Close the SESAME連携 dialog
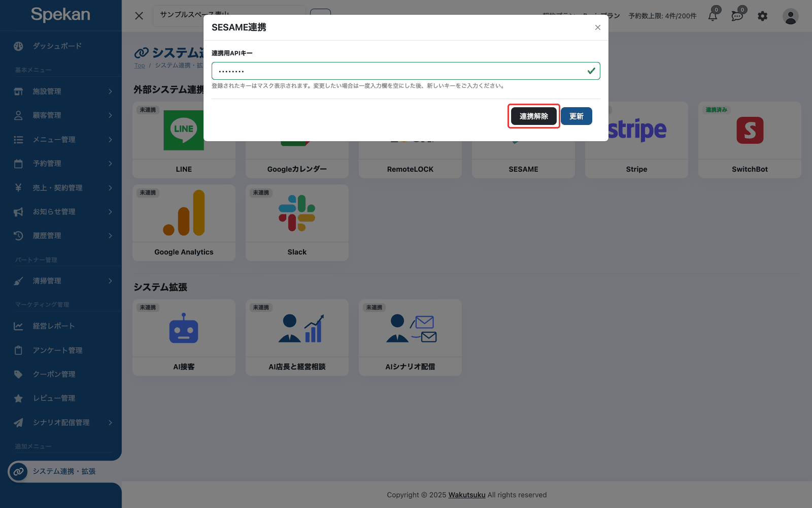 point(598,27)
